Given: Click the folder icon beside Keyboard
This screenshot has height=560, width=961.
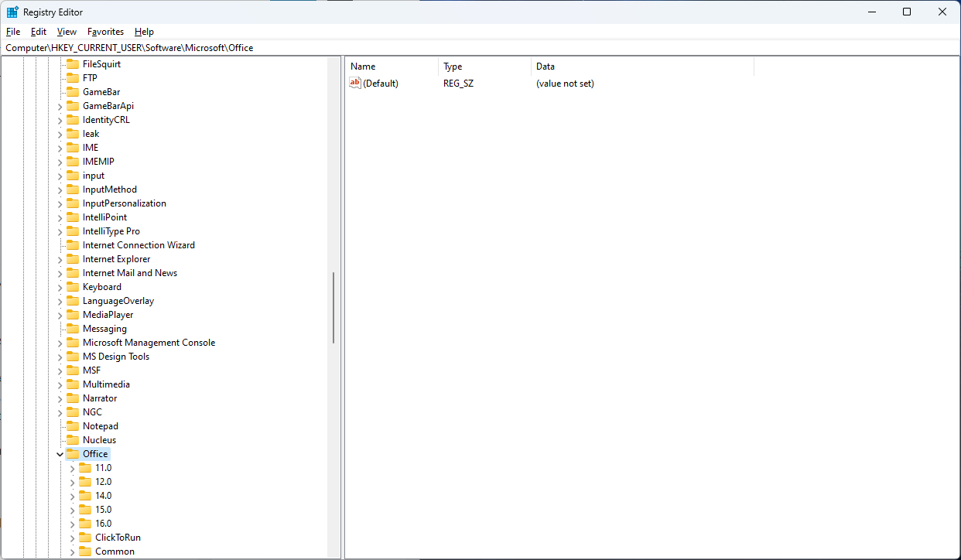Looking at the screenshot, I should tap(73, 287).
